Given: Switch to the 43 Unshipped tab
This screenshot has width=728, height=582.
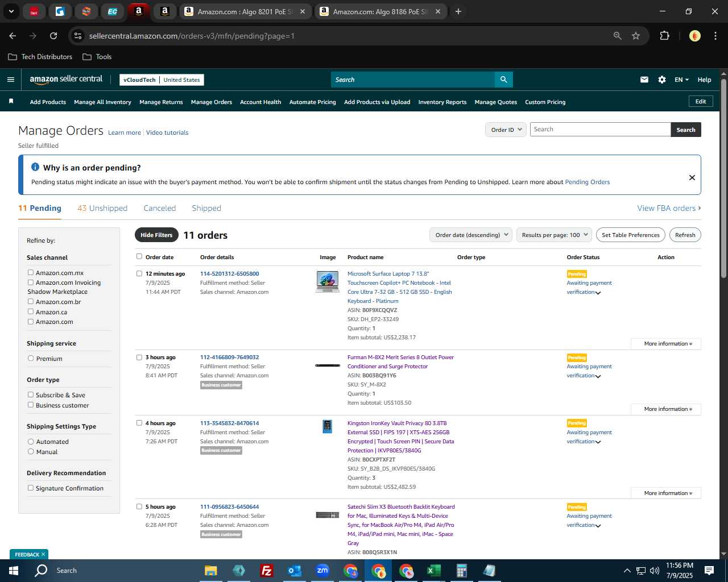Looking at the screenshot, I should (102, 208).
